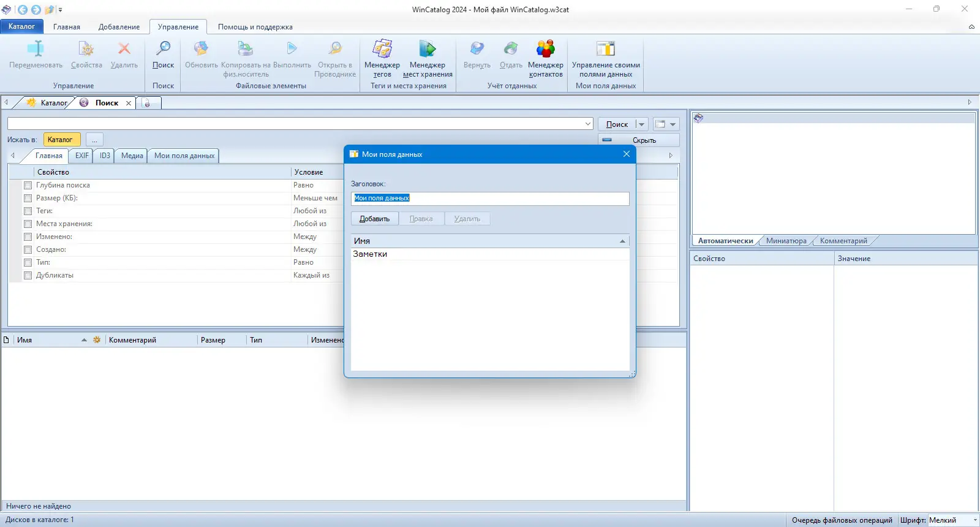
Task: Tick the Создано checkbox
Action: (28, 249)
